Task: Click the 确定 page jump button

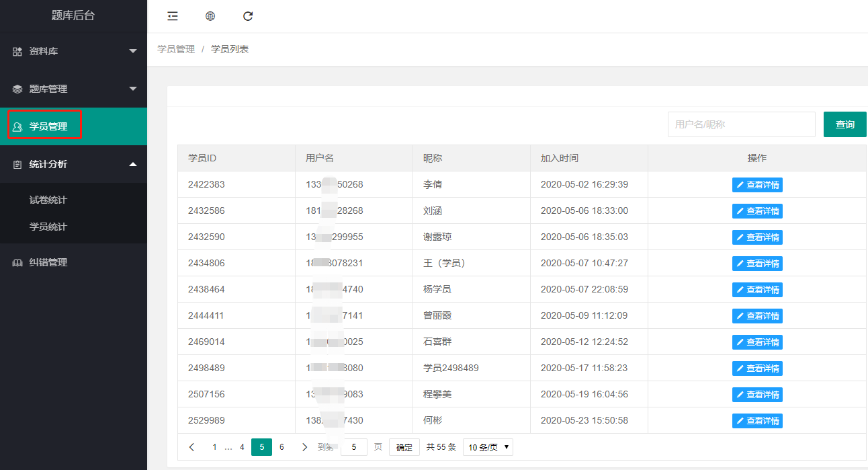Action: [404, 447]
